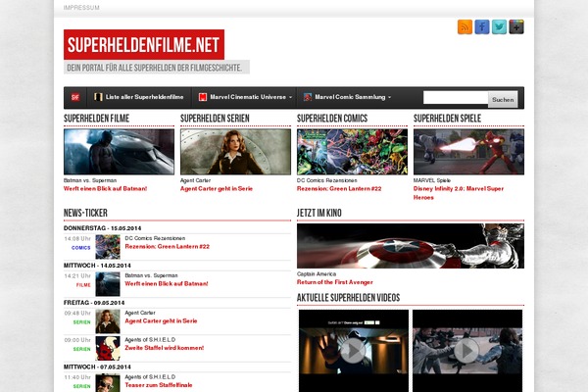588x392 pixels.
Task: Open Agent Carter thumbnail in news ticker
Action: point(108,321)
